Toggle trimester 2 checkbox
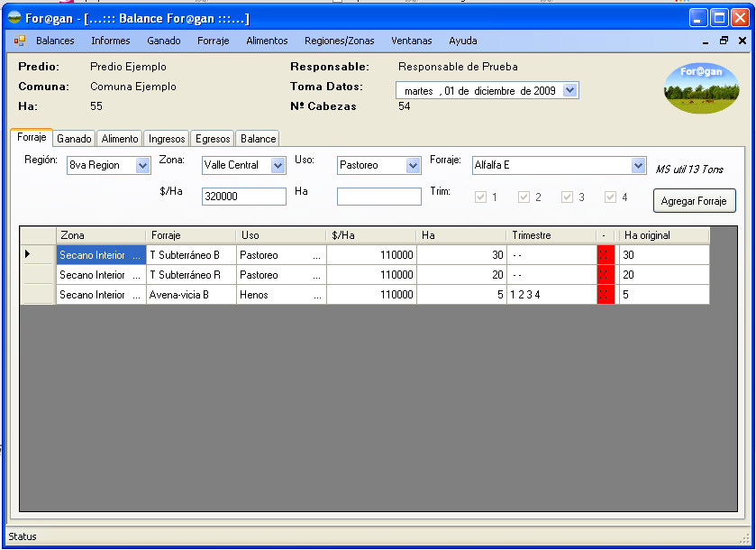Image resolution: width=756 pixels, height=550 pixels. pos(524,197)
